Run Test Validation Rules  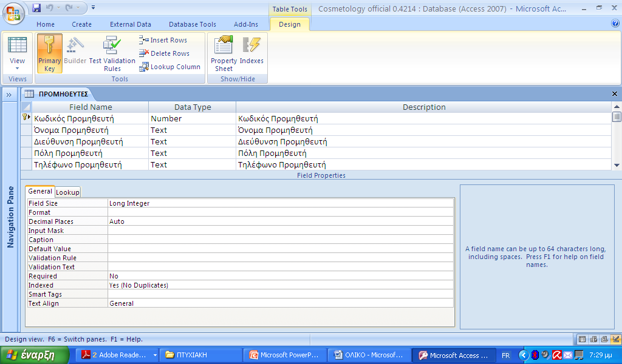[112, 53]
